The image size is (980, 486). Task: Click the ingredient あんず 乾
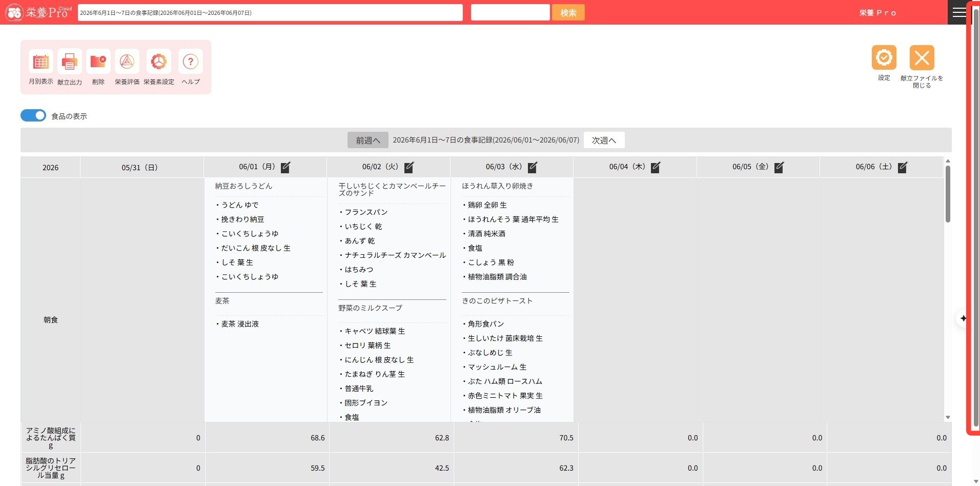point(360,241)
